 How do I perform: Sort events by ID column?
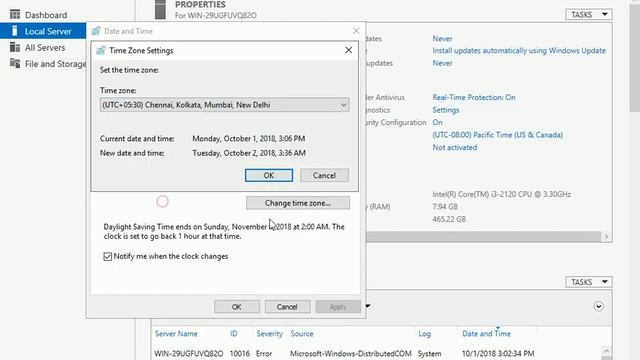[233, 333]
